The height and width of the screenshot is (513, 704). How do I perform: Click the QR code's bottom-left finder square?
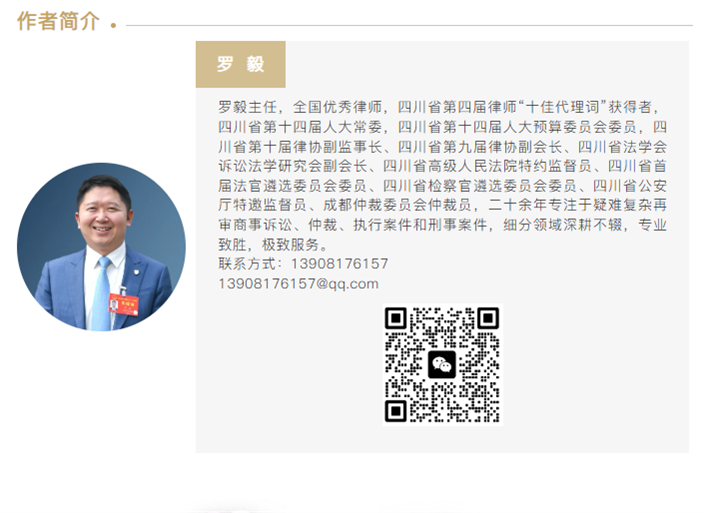coord(396,410)
